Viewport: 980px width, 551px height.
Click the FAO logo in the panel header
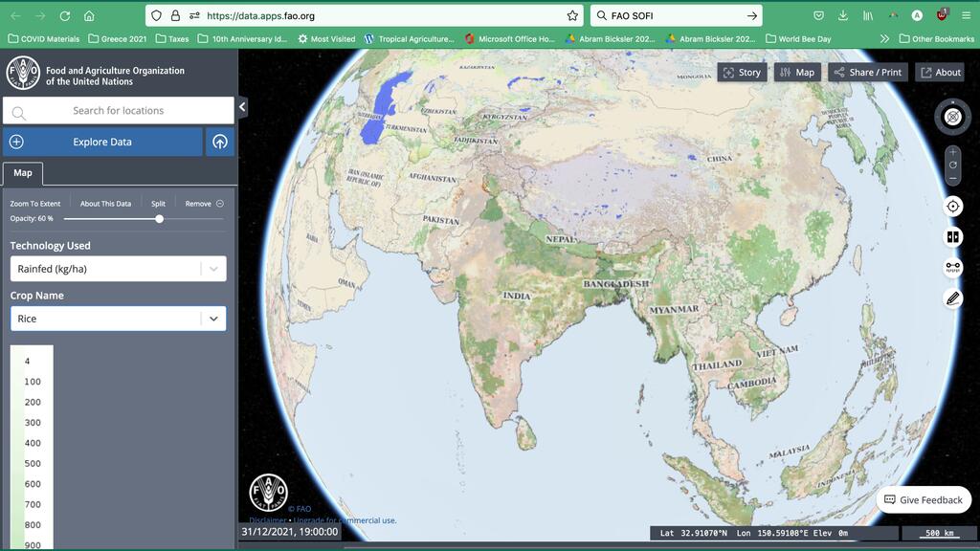coord(23,73)
